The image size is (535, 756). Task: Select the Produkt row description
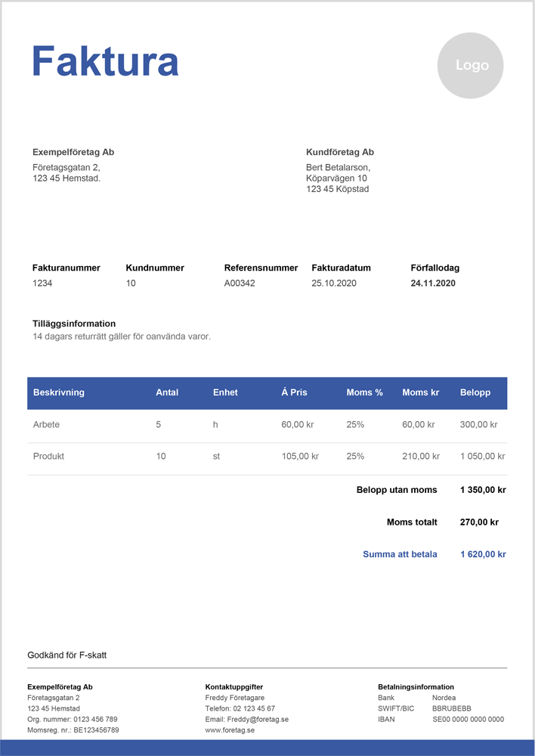tap(48, 457)
